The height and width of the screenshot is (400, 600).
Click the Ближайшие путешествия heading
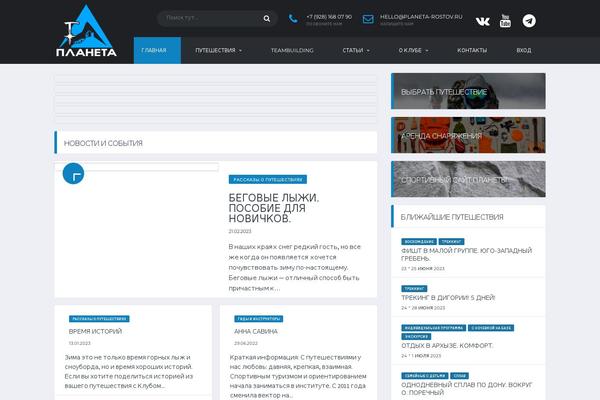(x=452, y=217)
